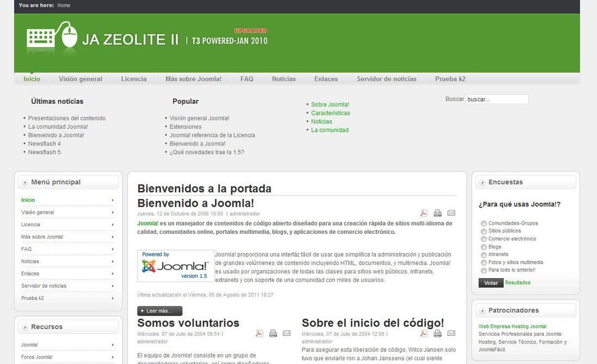Image resolution: width=597 pixels, height=364 pixels.
Task: Open Prueba k2 in top navigation
Action: tap(450, 79)
